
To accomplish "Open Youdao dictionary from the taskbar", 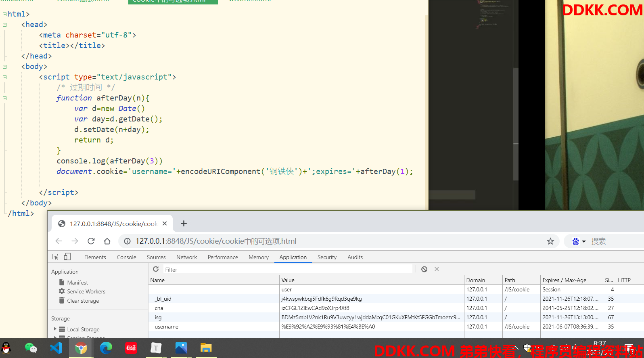I will 131,348.
